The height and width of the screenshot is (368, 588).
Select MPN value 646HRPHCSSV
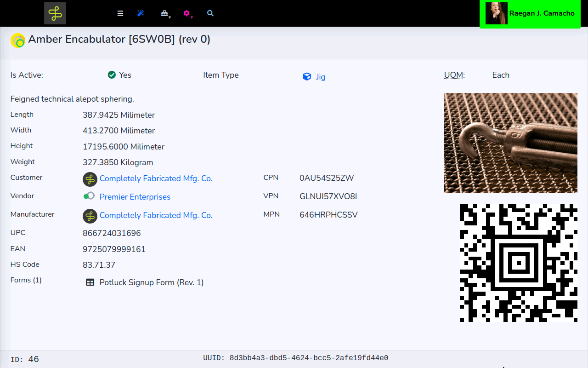coord(328,215)
